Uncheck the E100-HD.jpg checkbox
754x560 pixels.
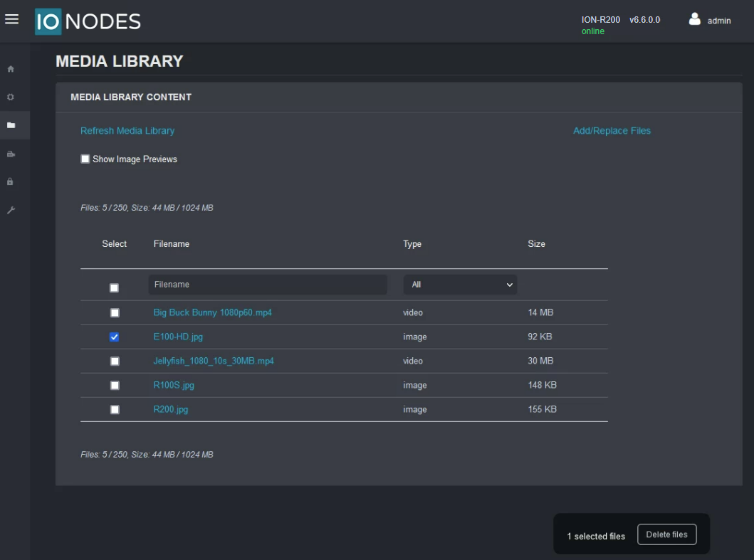click(x=114, y=337)
